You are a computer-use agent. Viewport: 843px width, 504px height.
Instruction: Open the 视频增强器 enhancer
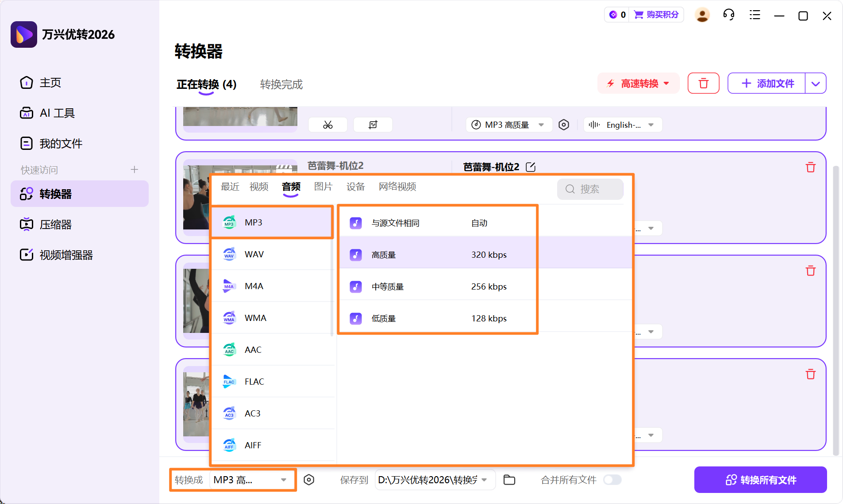click(65, 255)
